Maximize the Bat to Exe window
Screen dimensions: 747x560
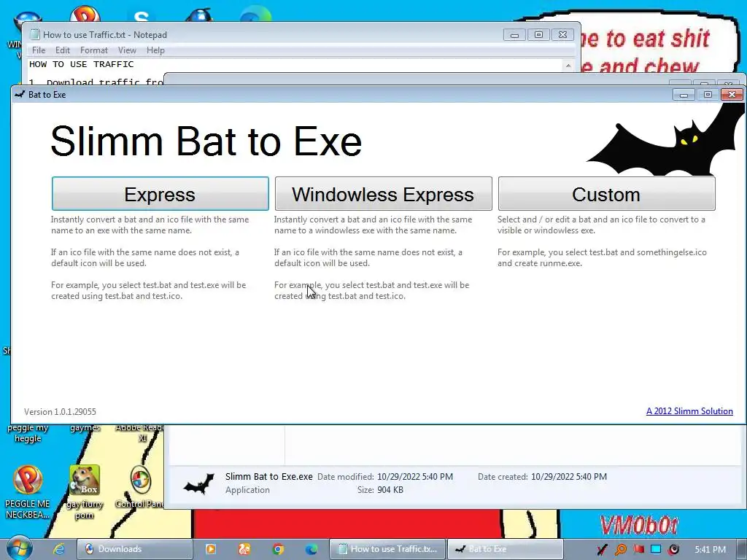click(x=708, y=95)
